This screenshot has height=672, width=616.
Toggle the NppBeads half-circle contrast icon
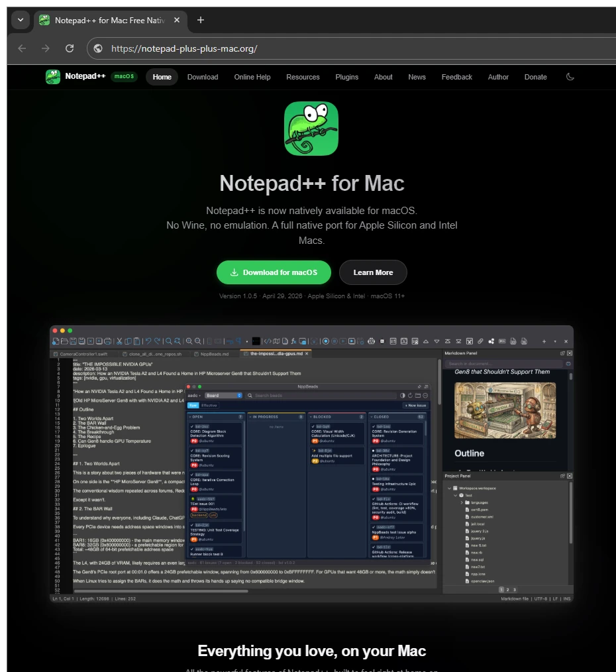click(402, 396)
